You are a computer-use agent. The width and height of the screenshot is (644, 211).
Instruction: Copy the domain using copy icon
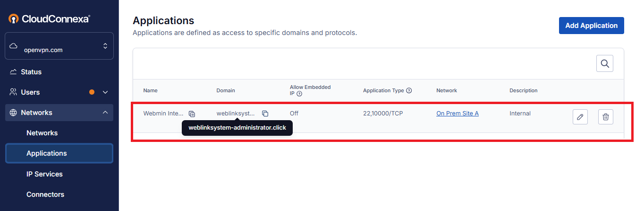click(x=265, y=114)
